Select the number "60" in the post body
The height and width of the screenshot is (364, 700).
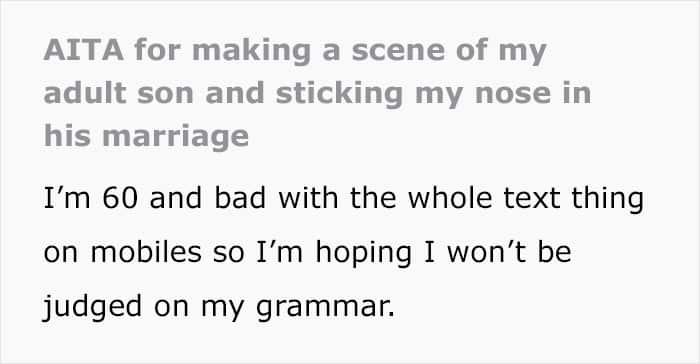[x=120, y=198]
